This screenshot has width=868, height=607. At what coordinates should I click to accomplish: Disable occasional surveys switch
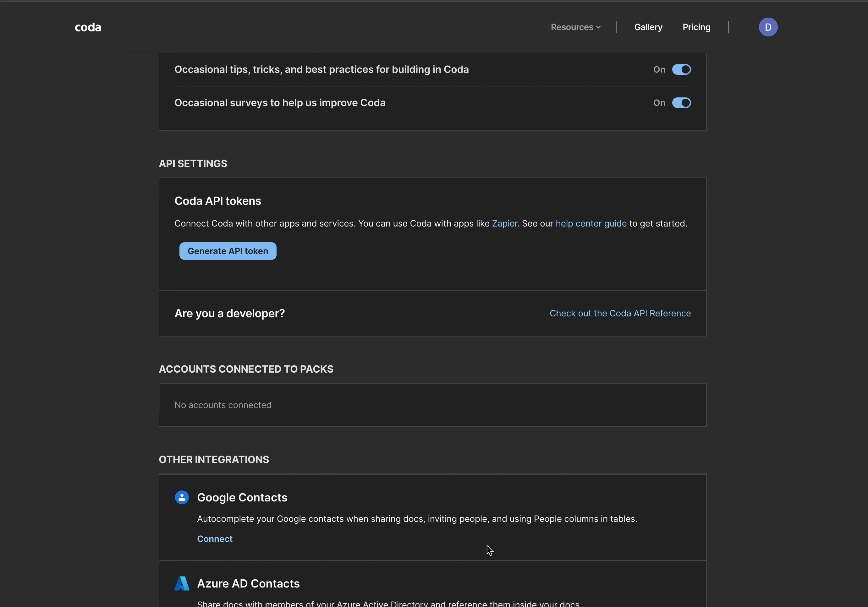(x=681, y=103)
